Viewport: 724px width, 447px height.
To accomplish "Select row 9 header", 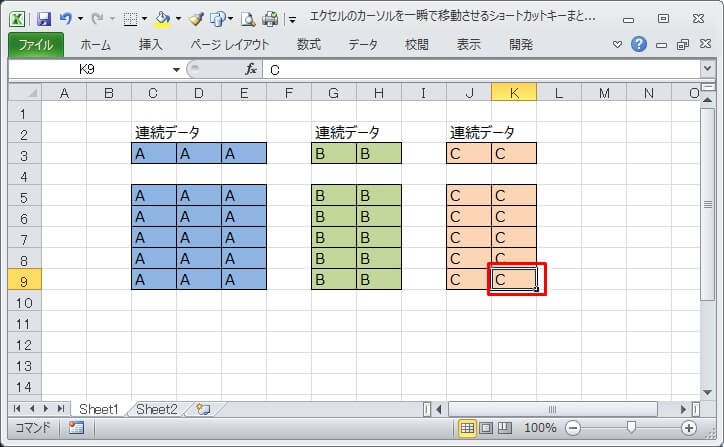I will tap(25, 281).
